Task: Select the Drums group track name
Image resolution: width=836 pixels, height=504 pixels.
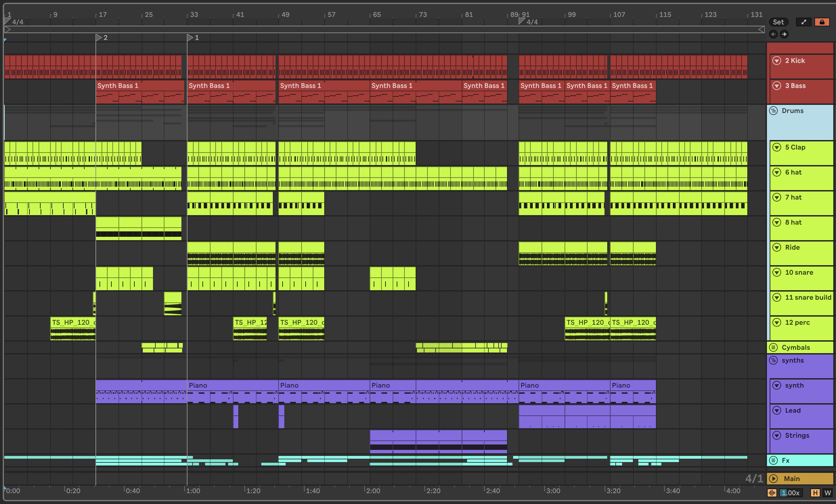Action: [x=793, y=111]
